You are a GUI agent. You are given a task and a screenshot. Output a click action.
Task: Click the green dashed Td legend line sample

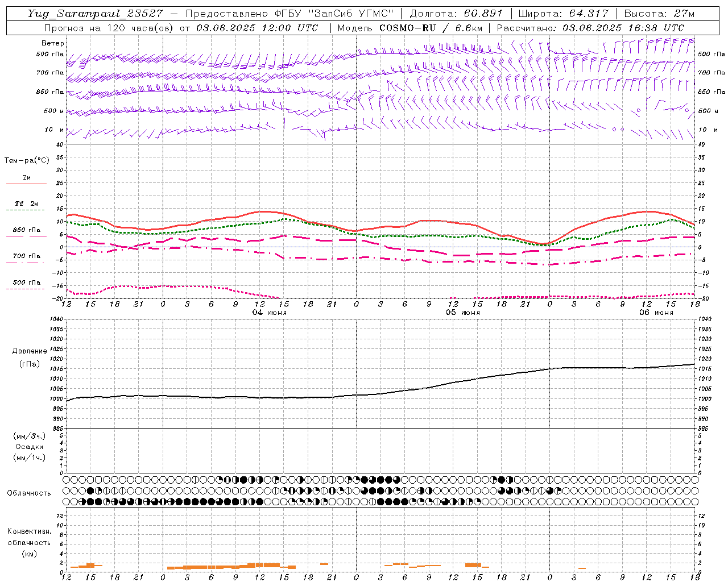(x=25, y=210)
